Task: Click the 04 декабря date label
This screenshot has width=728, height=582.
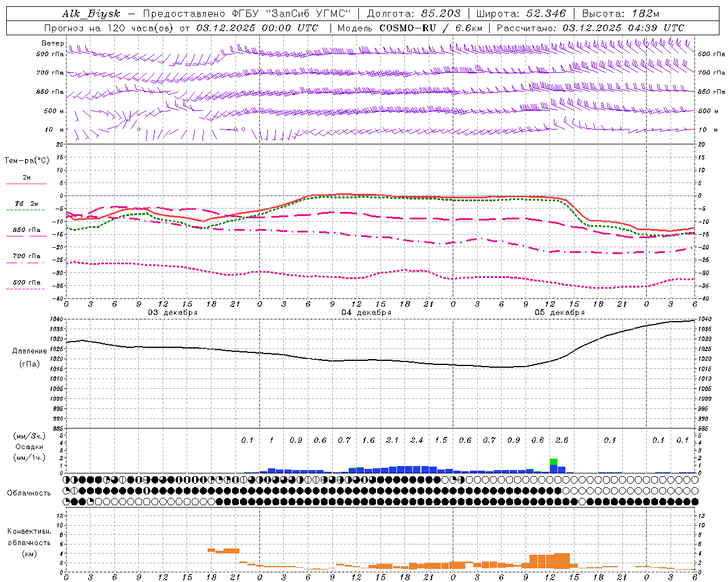Action: (366, 313)
